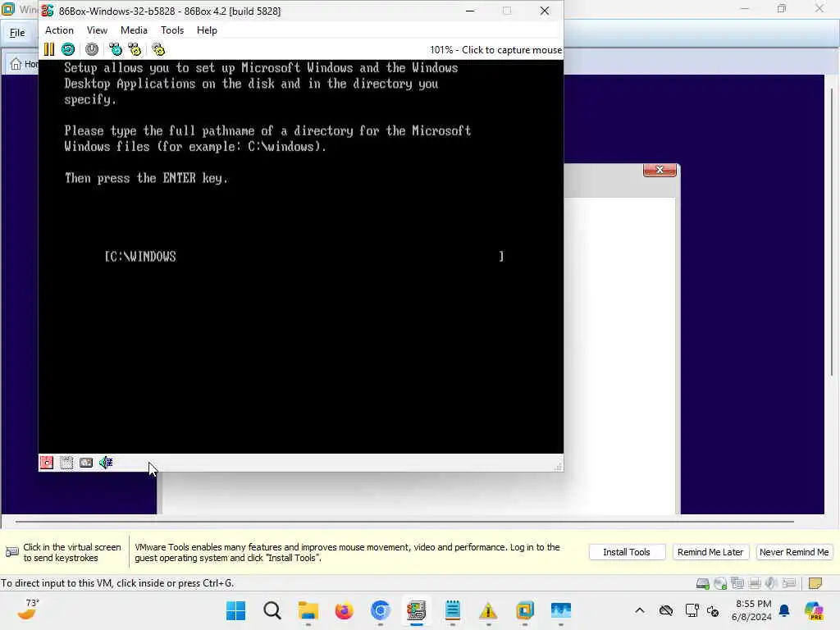Screen dimensions: 840x630
Task: Open taskbar Search
Action: pos(272,610)
